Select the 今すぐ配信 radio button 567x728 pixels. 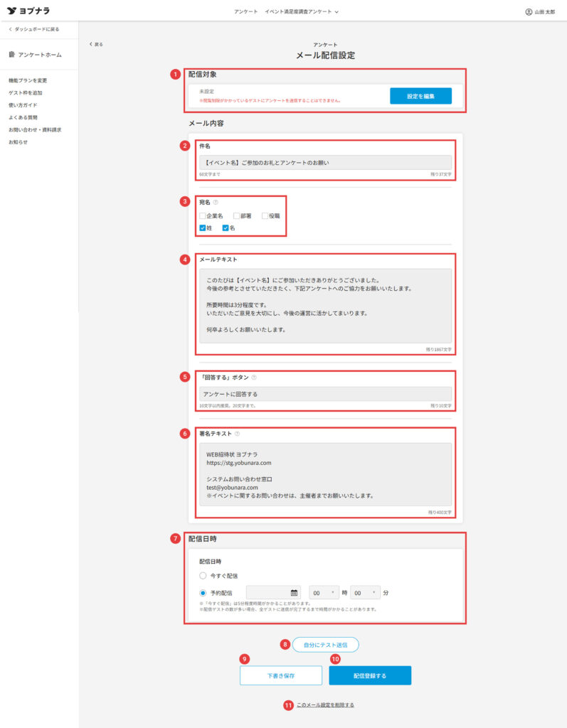click(x=203, y=575)
